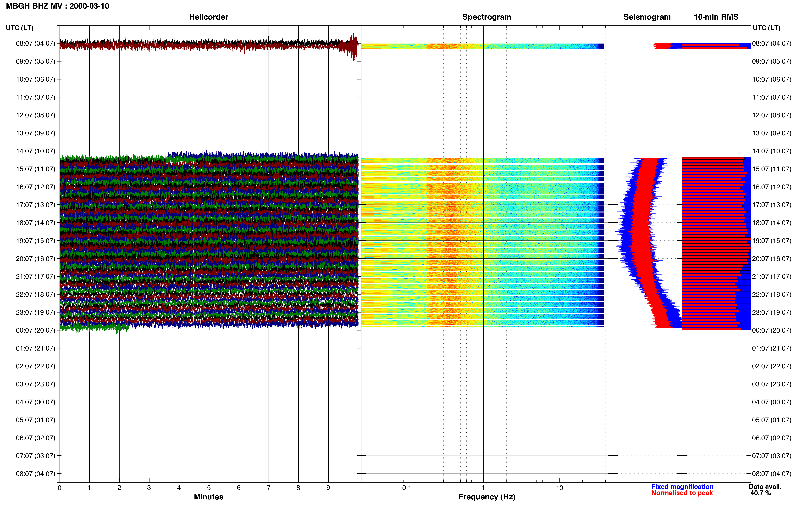Click '13:07 (09:07)' beside the RMS panel
Viewport: 812px width, 508px height.
point(772,133)
